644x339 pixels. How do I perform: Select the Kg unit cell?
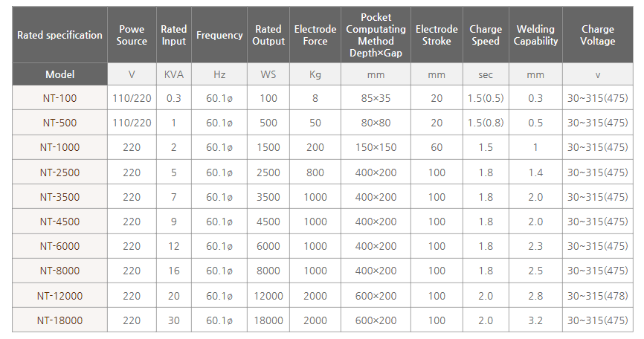315,74
